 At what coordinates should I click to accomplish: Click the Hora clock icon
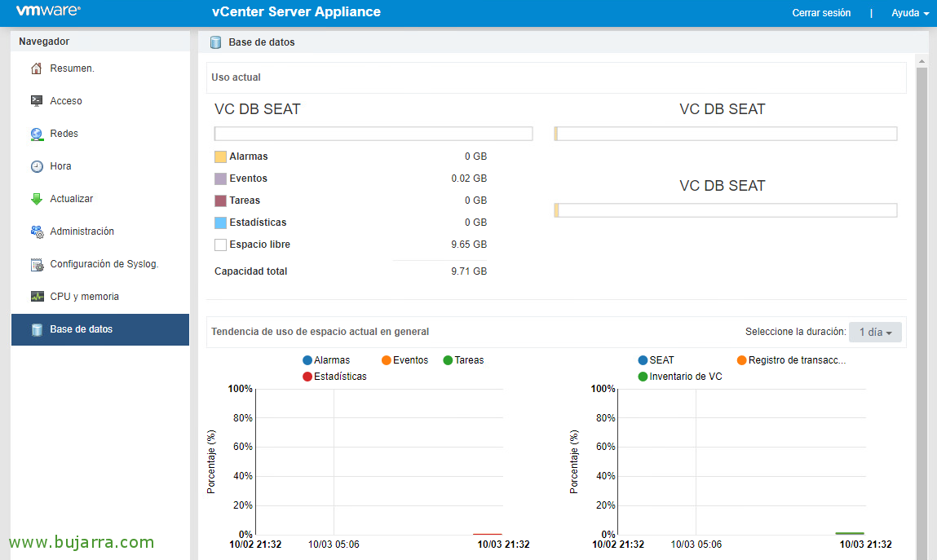(37, 166)
